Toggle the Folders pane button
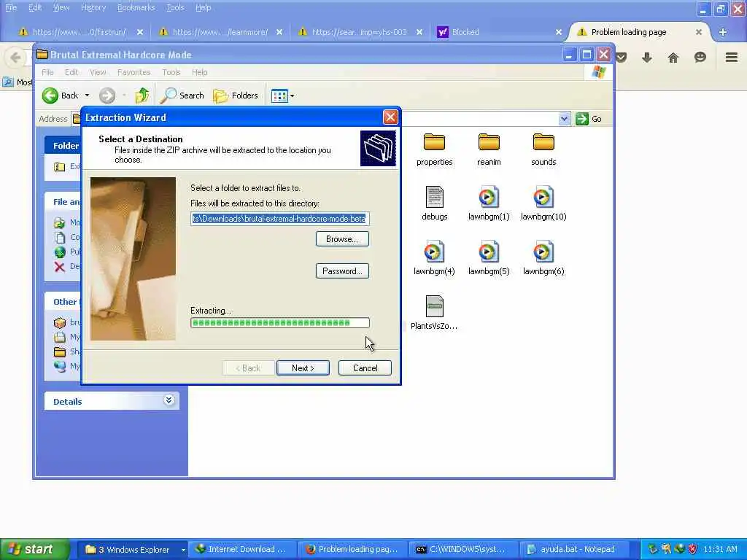This screenshot has height=560, width=747. (236, 96)
